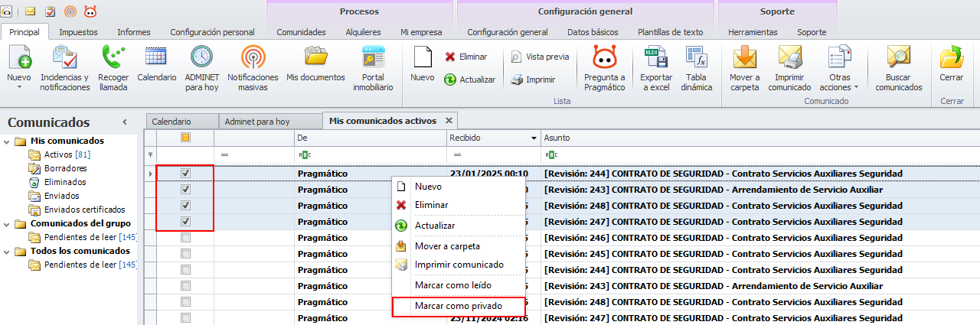
Task: Collapse the Mis comunicados tree node
Action: tap(6, 141)
